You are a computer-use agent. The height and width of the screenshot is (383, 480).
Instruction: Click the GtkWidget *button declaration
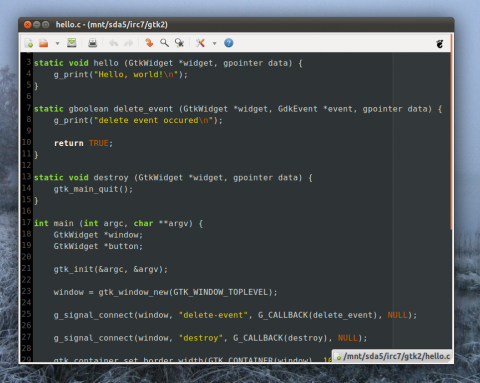(x=98, y=246)
